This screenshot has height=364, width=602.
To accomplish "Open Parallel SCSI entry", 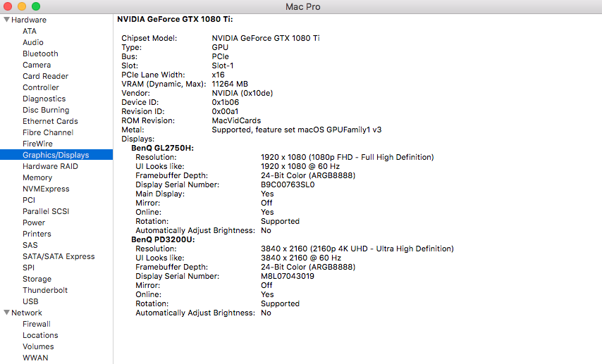I will [x=46, y=211].
